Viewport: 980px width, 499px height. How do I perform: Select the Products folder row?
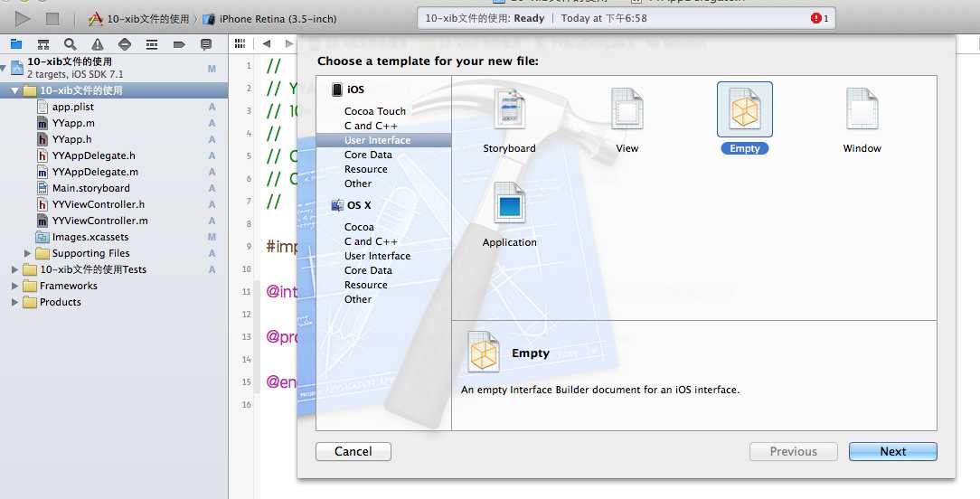pyautogui.click(x=114, y=302)
